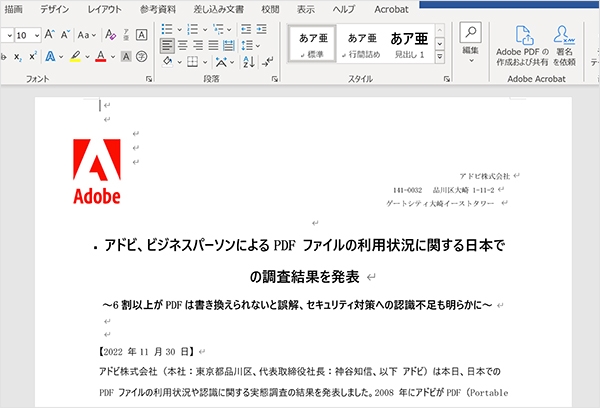
Task: Click 署名を依頼 button
Action: [564, 45]
